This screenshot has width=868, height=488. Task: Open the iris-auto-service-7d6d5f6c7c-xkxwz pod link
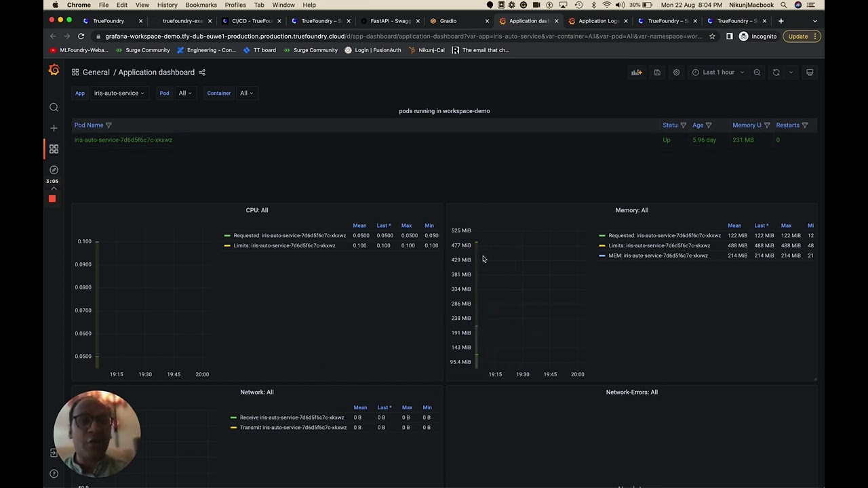point(123,140)
